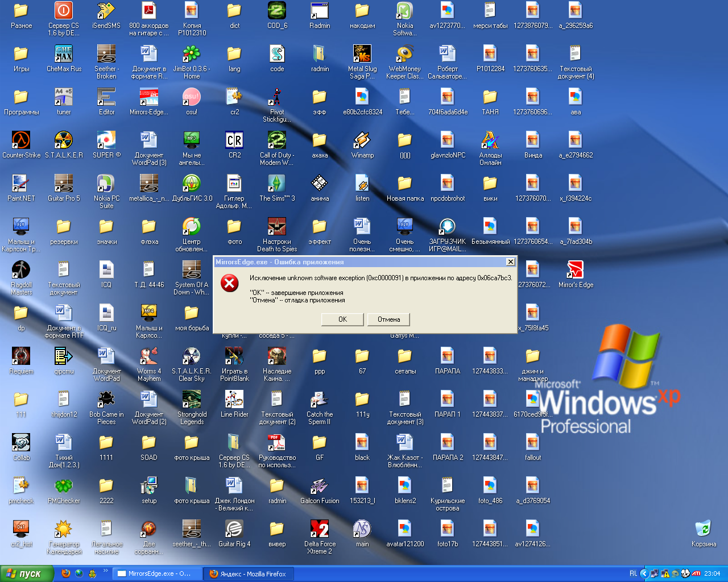Select the Death to Spies settings icon
The image size is (728, 582).
point(277,234)
